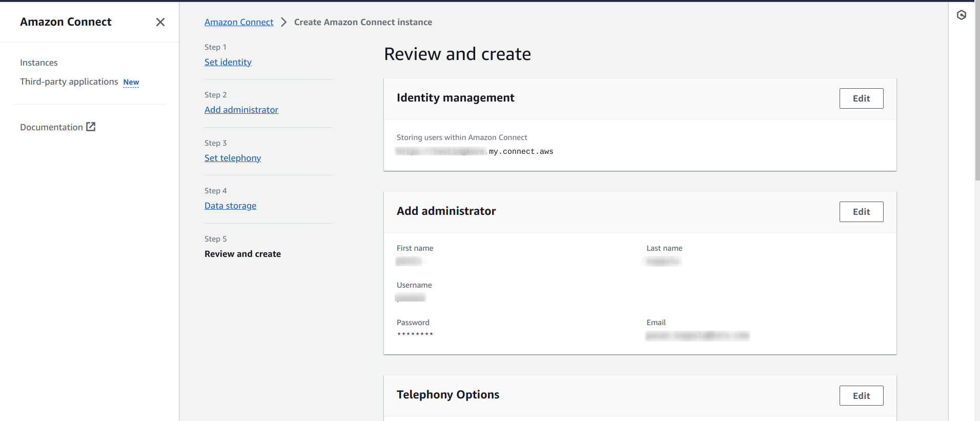The width and height of the screenshot is (980, 421).
Task: Click the Amazon Connect sidebar title
Action: 66,22
